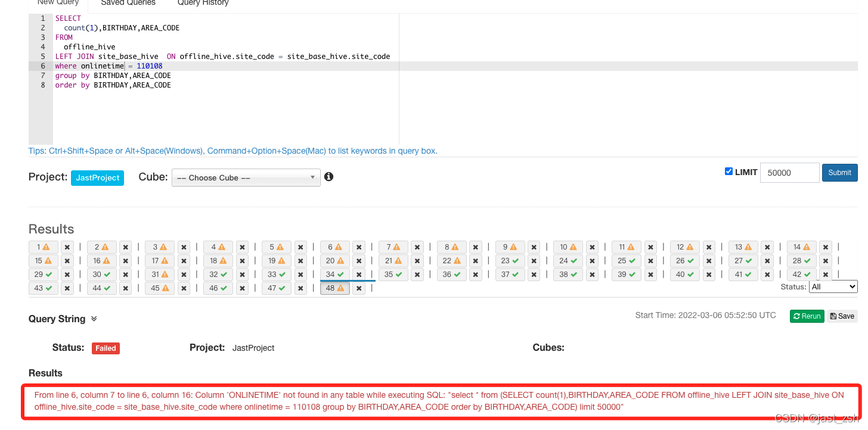Viewport: 868px width, 430px height.
Task: Close query result tab 26
Action: tap(709, 261)
